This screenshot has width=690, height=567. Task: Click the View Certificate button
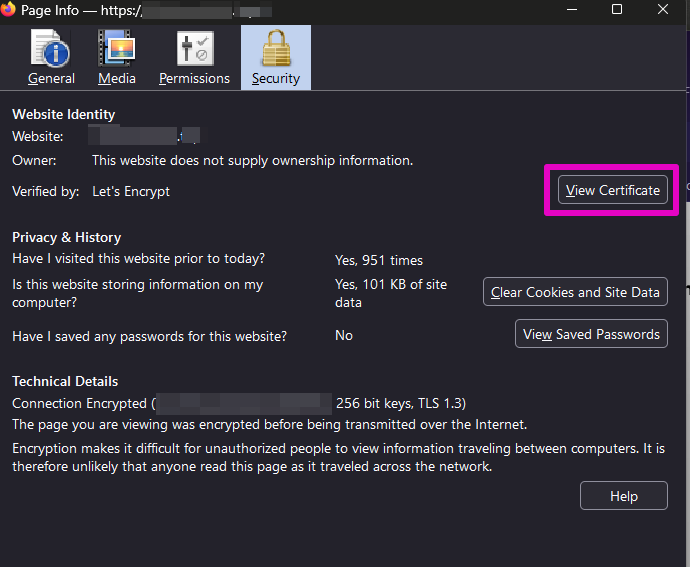click(x=613, y=190)
